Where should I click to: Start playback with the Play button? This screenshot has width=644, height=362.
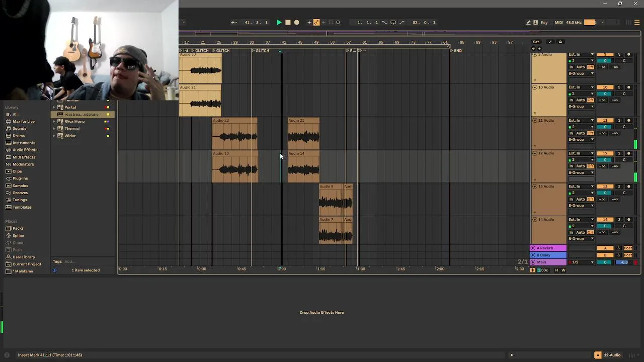point(279,23)
